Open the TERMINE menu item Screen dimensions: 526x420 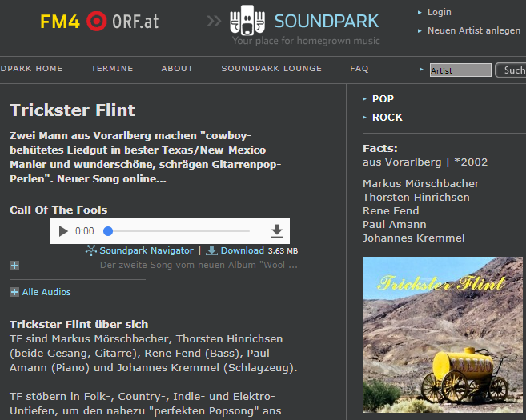coord(112,68)
